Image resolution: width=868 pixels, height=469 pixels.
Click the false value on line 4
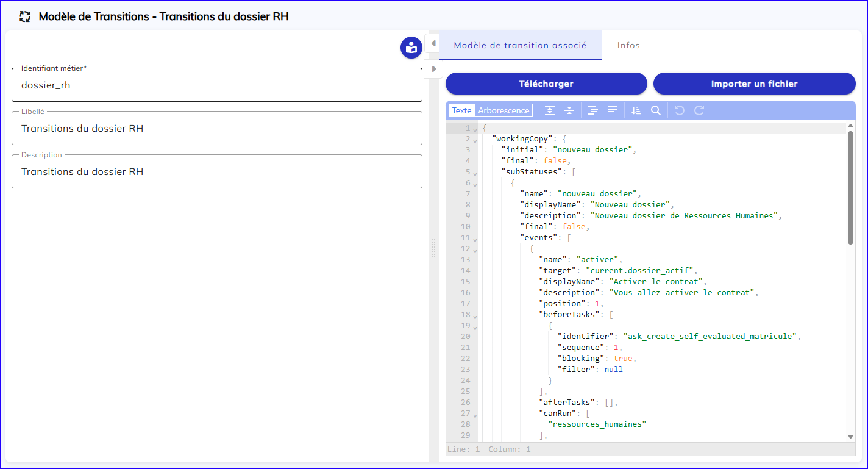[x=555, y=160]
